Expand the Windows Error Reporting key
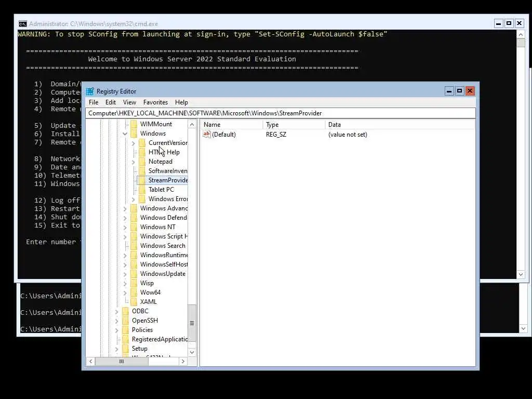This screenshot has height=399, width=532. click(134, 199)
